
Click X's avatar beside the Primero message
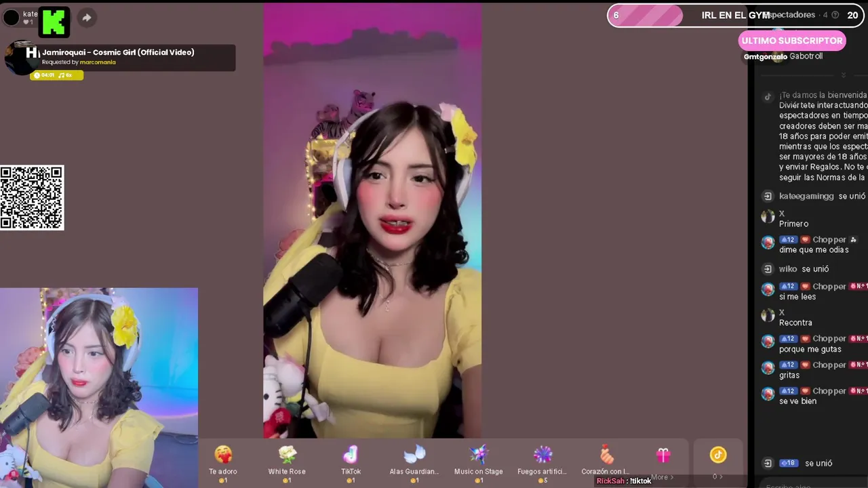coord(768,217)
